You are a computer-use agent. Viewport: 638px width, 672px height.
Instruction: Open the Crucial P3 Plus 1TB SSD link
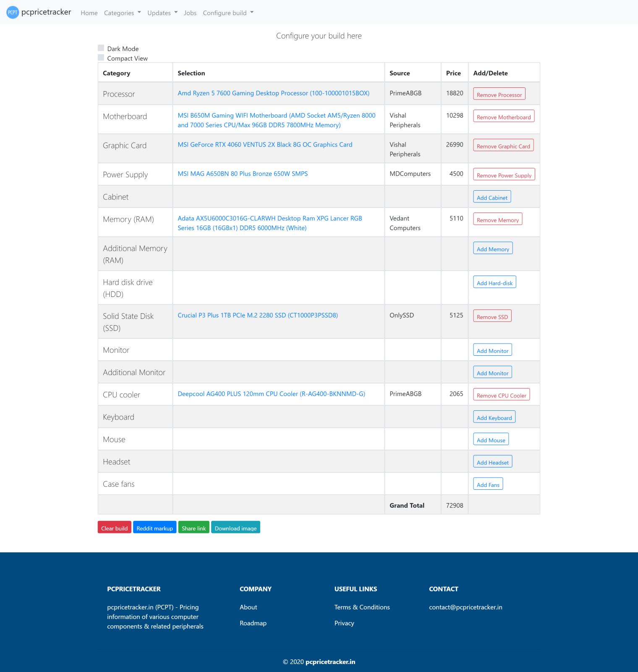(258, 315)
